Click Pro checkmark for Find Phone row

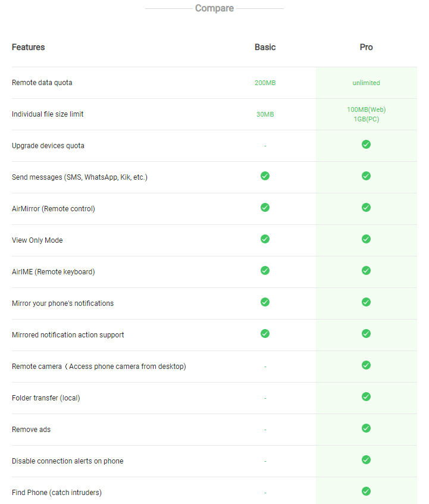366,491
